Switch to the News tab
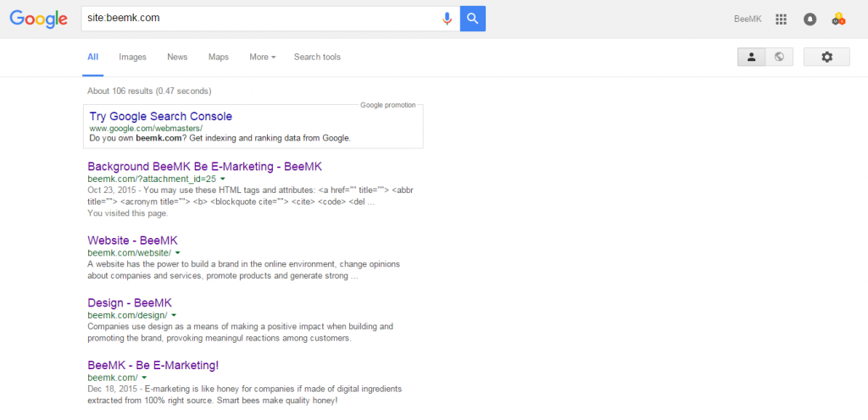868x420 pixels. [x=177, y=57]
